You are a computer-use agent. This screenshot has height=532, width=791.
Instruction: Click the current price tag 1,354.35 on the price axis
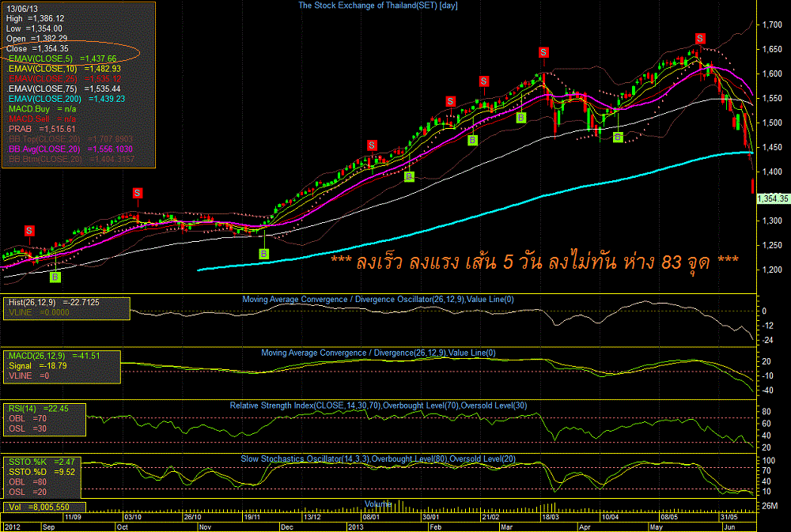(x=773, y=198)
